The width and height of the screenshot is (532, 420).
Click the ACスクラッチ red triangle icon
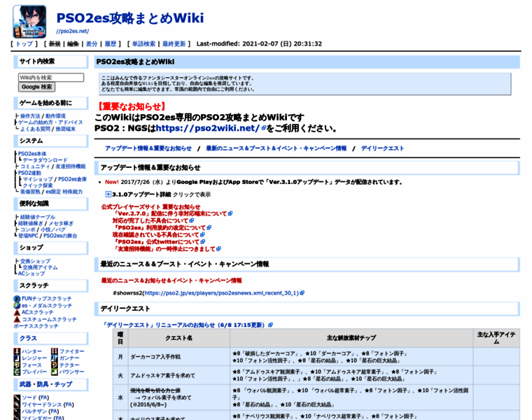coord(17,312)
